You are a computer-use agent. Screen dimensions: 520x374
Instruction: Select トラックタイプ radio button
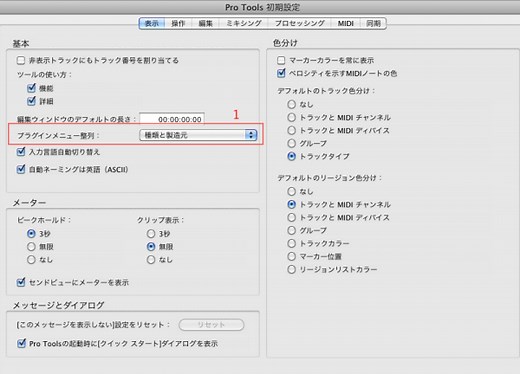click(292, 156)
